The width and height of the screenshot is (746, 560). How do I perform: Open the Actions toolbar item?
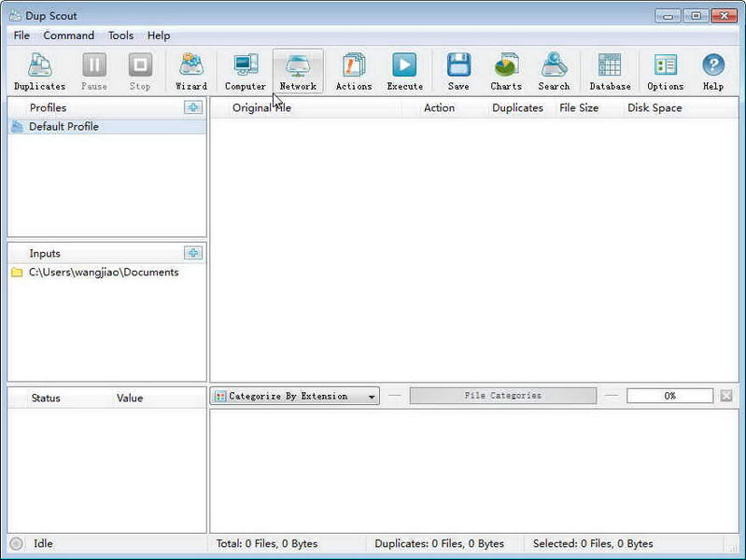point(354,71)
